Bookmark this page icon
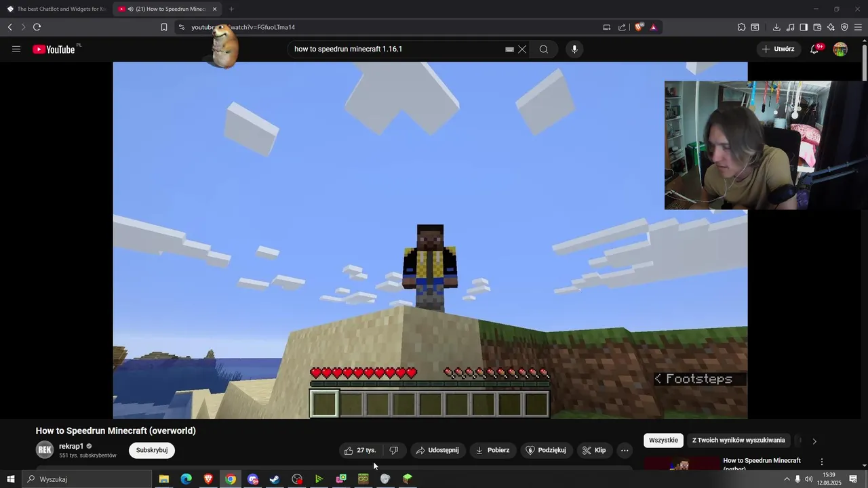 (x=164, y=27)
